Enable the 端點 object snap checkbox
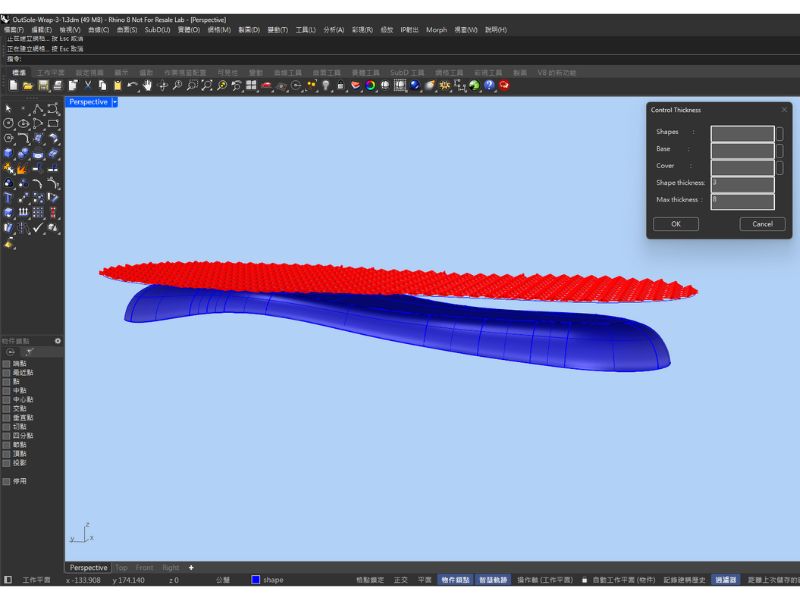Screen dimensions: 800x600 (7, 364)
